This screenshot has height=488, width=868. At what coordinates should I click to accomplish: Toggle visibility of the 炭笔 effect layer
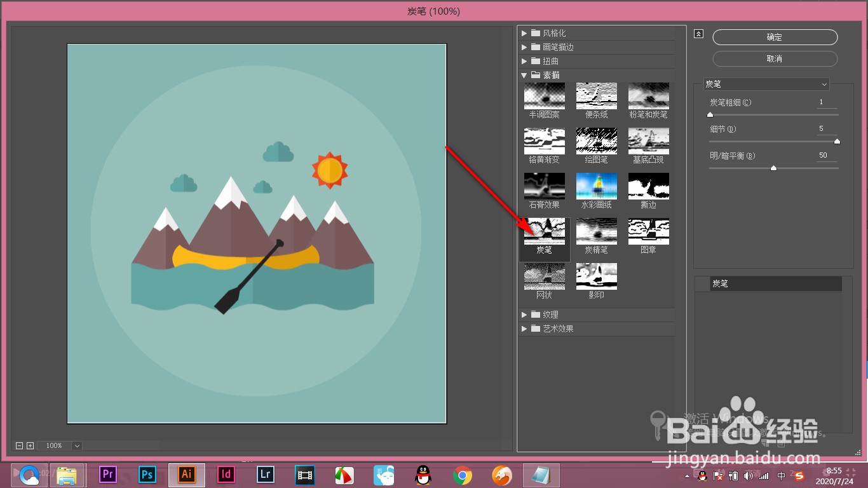coord(702,284)
